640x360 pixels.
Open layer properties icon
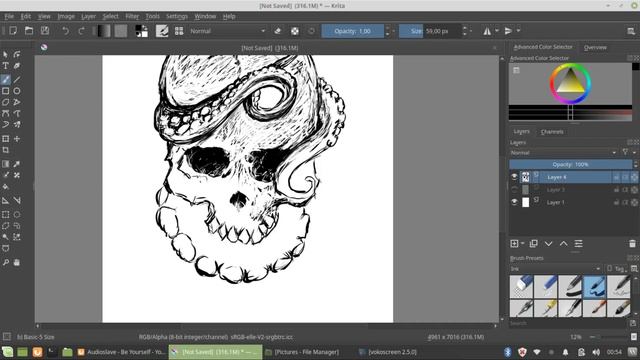point(578,244)
